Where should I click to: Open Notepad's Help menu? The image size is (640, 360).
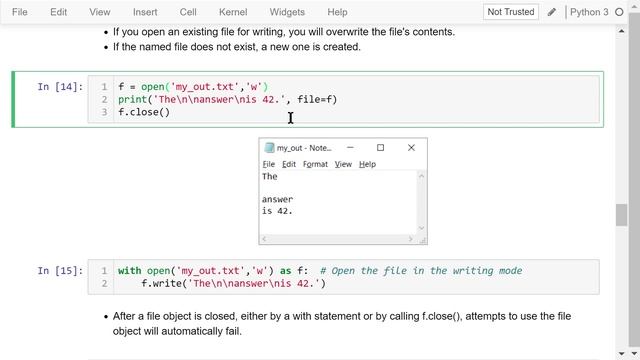[367, 164]
